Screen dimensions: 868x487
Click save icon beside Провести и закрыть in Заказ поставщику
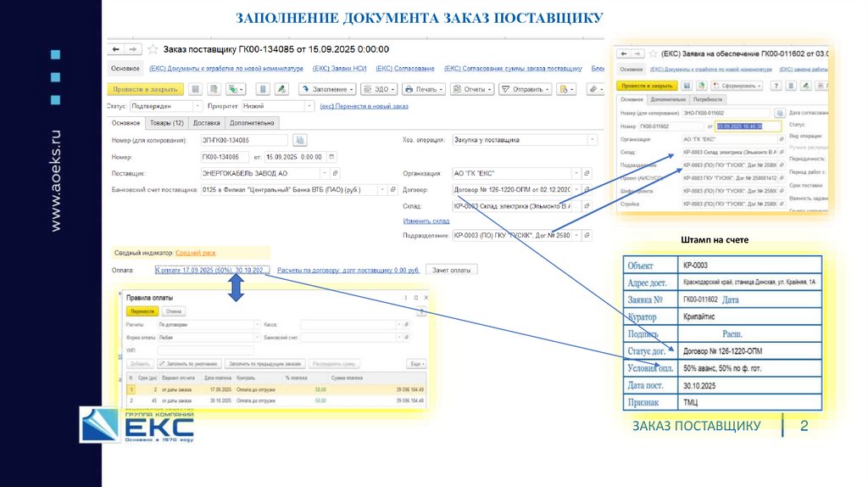tap(196, 89)
